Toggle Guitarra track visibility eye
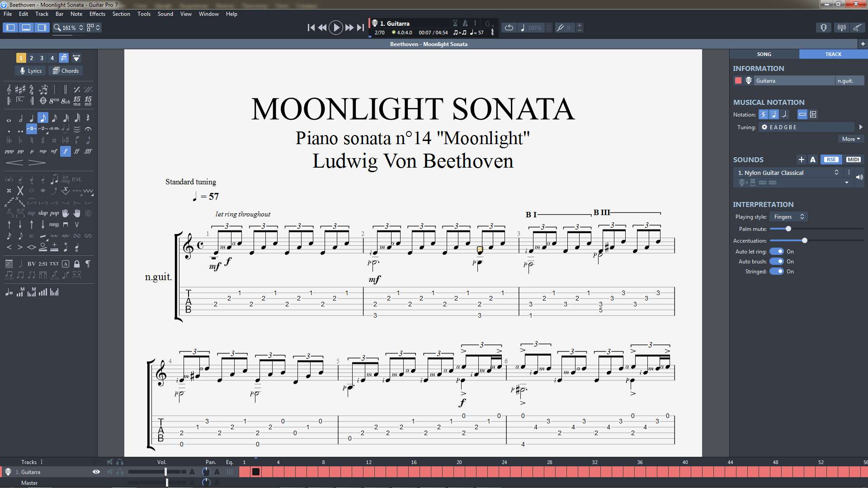This screenshot has height=488, width=868. (96, 472)
